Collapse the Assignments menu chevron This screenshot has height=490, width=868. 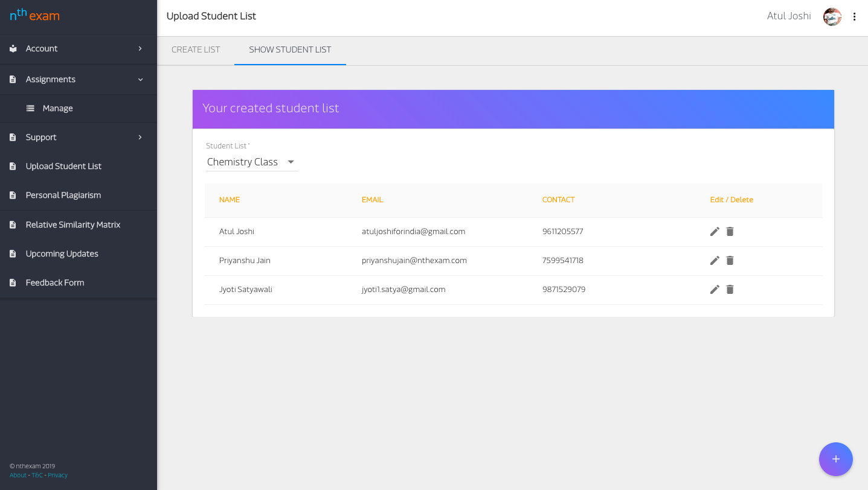140,79
